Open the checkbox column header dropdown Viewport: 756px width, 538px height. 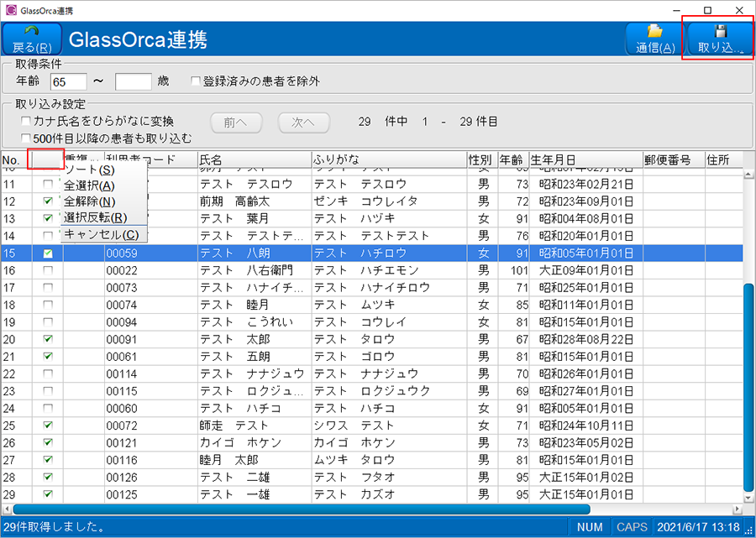(45, 159)
